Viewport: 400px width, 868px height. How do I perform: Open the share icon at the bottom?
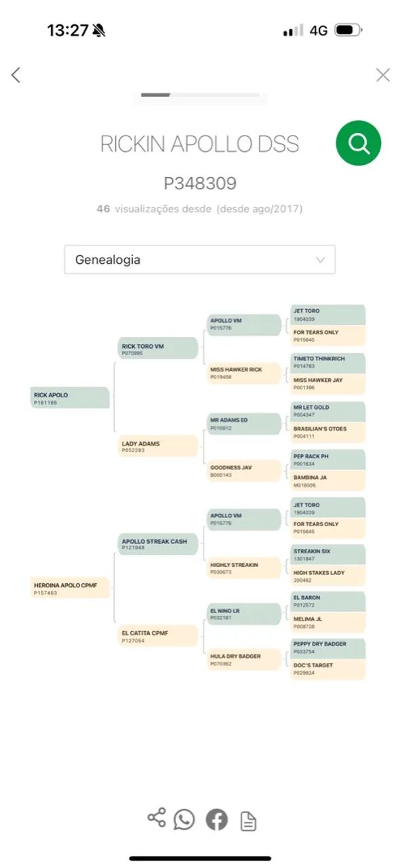[157, 818]
